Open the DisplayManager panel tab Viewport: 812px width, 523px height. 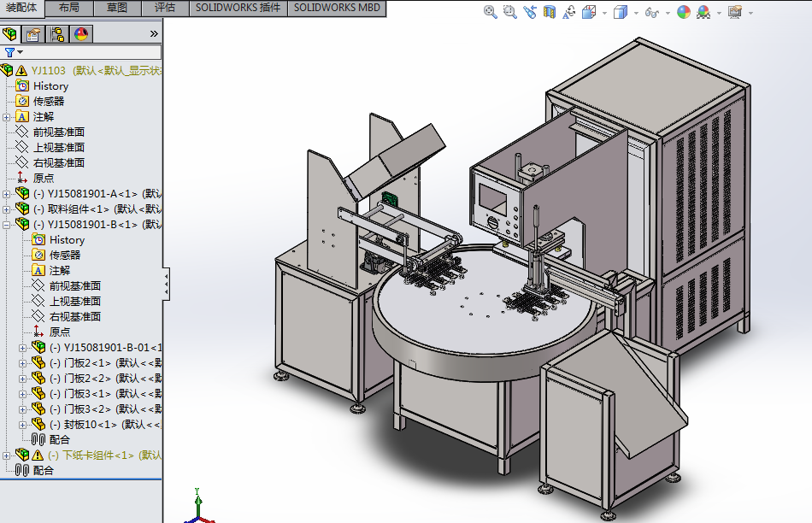click(81, 34)
